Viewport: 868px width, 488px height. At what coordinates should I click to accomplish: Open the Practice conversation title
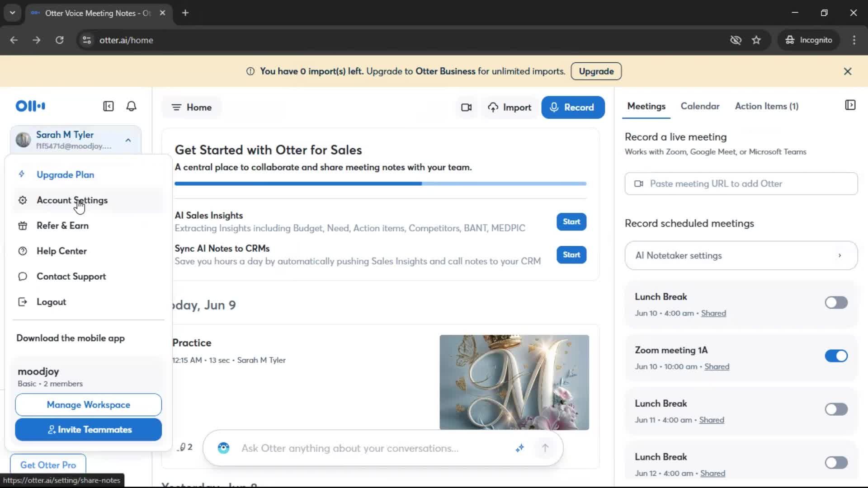(192, 343)
